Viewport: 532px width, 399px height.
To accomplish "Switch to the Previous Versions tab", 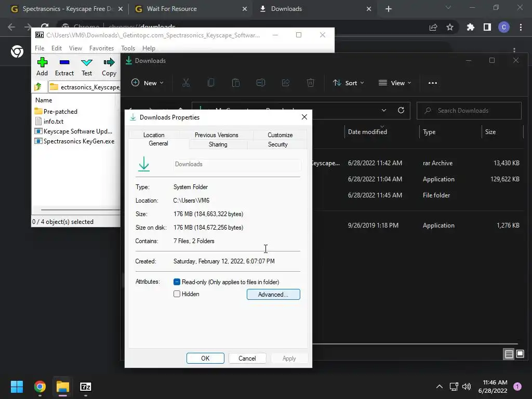I will coord(217,135).
